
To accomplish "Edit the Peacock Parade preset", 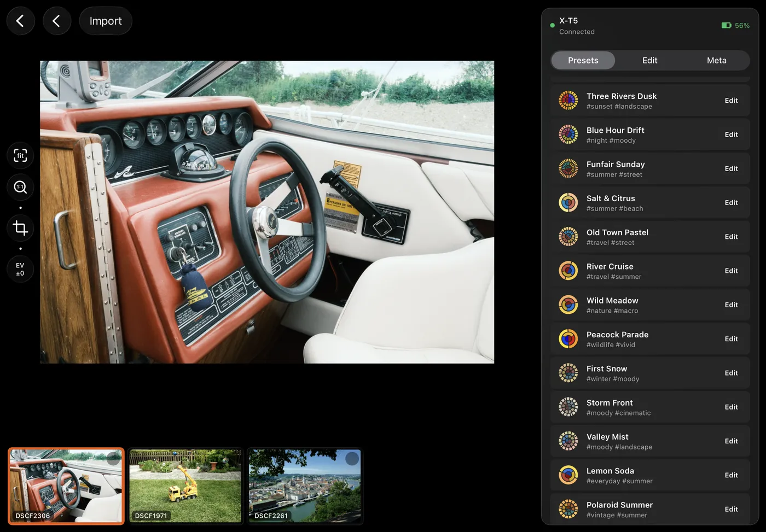I will [x=731, y=339].
